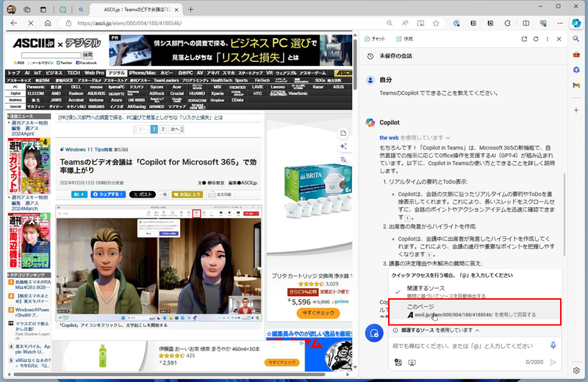Go to the home page icon
588x382 pixels.
pos(48,24)
